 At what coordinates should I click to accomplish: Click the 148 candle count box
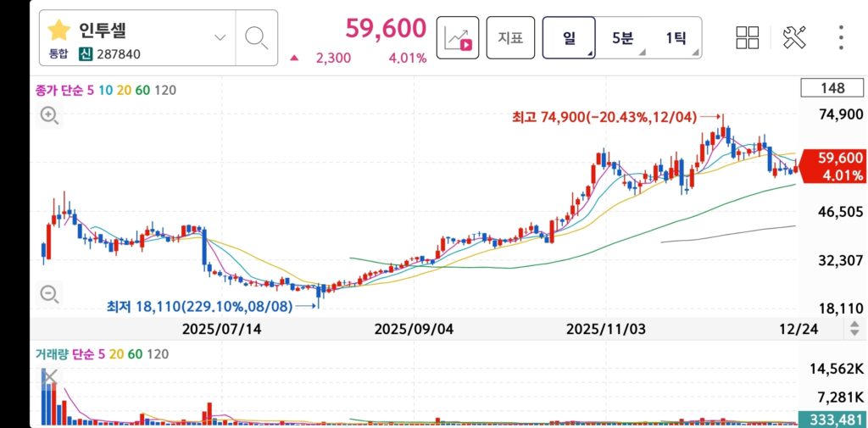tap(833, 88)
